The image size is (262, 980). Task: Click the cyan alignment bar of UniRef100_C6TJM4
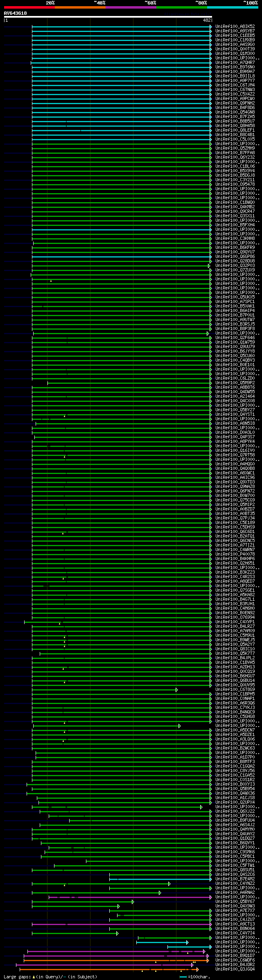tap(122, 85)
